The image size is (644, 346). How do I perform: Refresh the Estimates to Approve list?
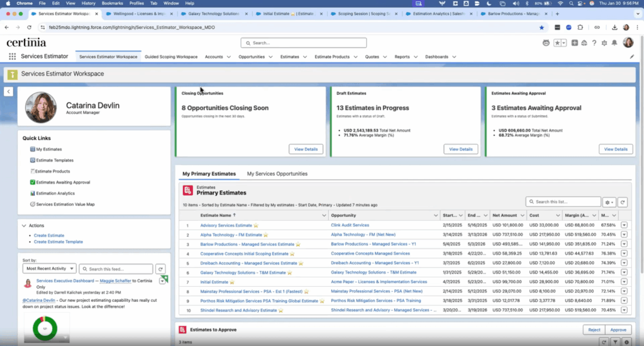pos(604,342)
